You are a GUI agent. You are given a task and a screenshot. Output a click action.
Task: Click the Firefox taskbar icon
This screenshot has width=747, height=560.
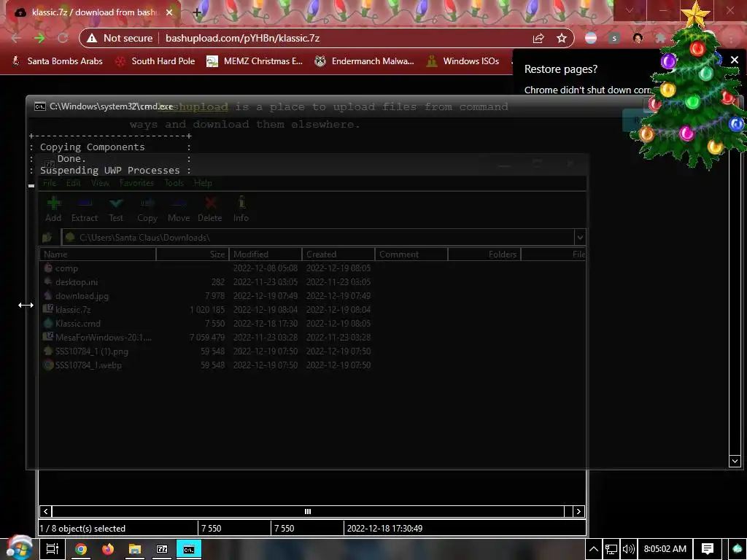[108, 549]
